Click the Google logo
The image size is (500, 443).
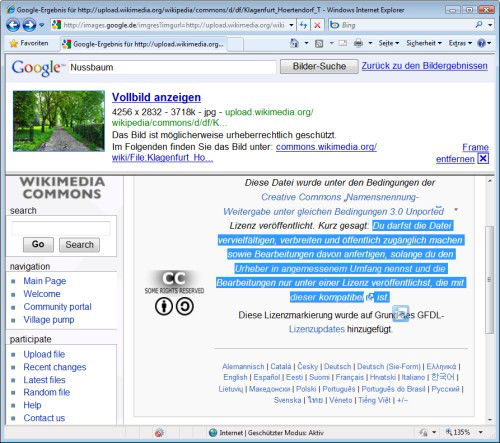tap(37, 68)
